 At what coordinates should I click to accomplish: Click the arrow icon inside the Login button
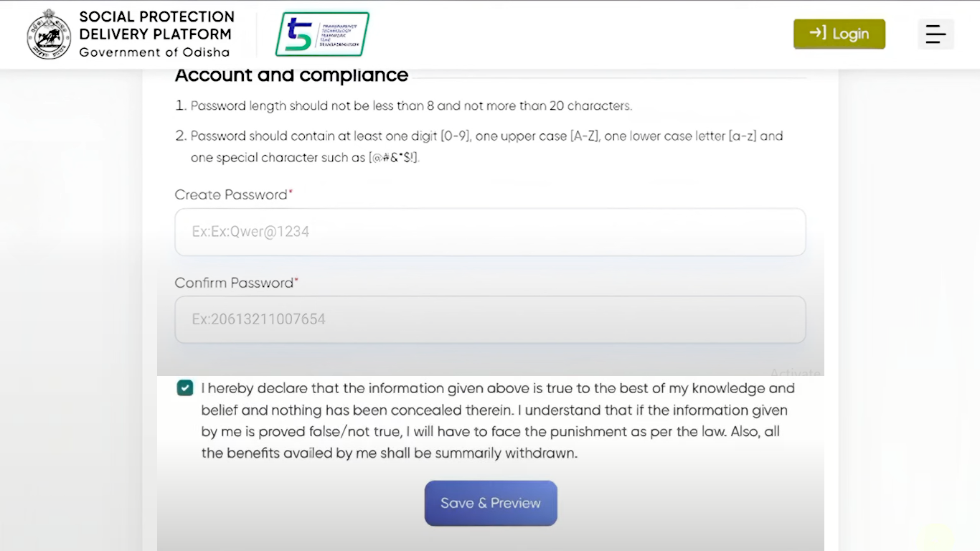817,33
